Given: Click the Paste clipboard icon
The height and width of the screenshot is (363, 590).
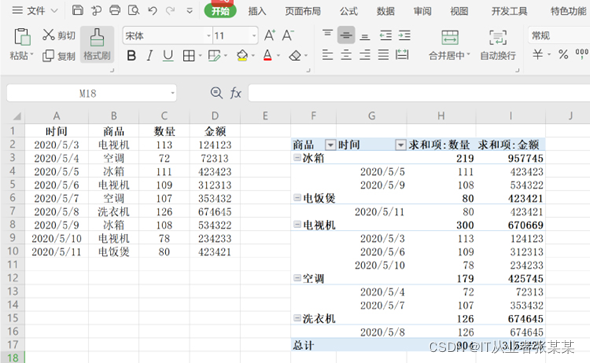Looking at the screenshot, I should point(22,37).
